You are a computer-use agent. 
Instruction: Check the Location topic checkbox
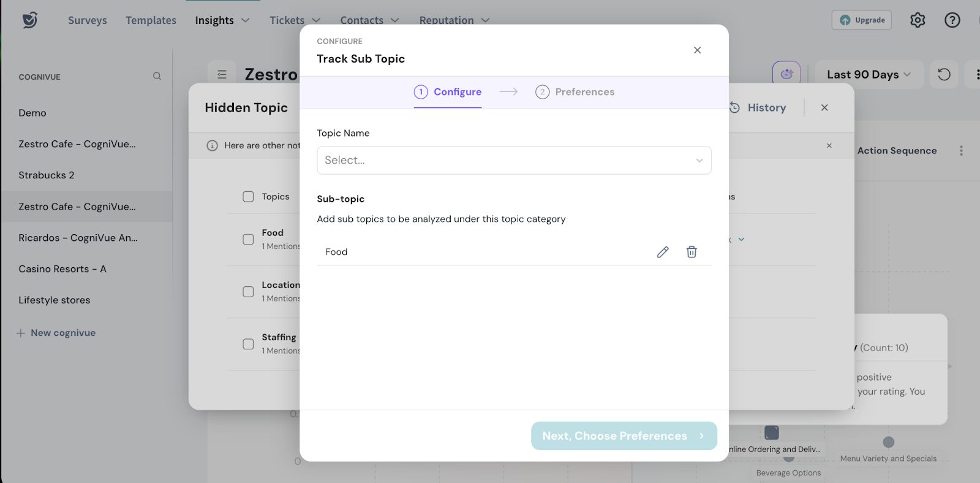pos(248,292)
